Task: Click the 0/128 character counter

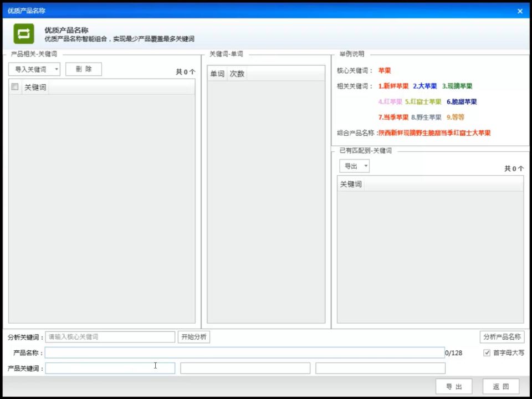Action: coord(454,353)
